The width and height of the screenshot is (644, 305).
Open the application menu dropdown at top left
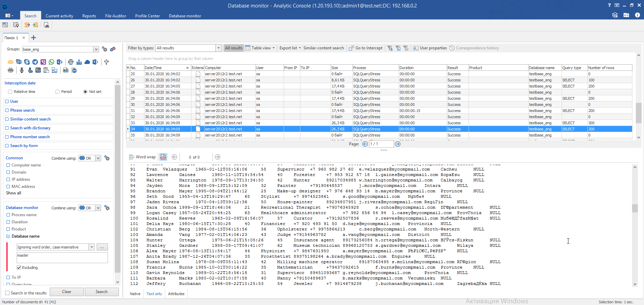(x=9, y=16)
